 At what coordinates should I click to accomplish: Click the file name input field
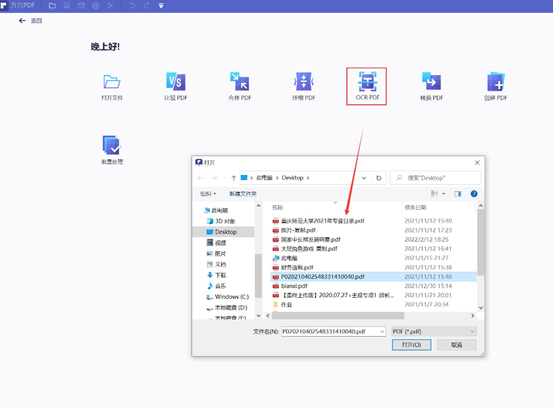[330, 331]
